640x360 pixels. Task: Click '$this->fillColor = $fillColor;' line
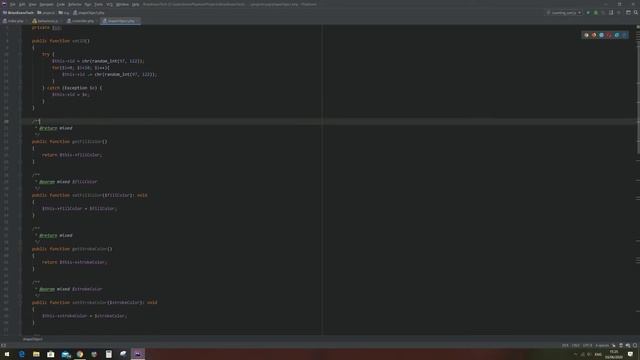click(80, 209)
